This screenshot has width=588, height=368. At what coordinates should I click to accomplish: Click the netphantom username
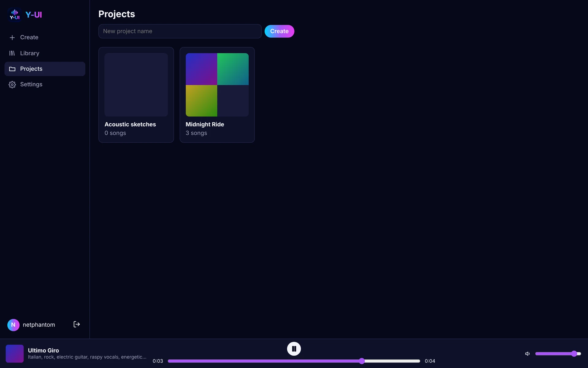[39, 325]
